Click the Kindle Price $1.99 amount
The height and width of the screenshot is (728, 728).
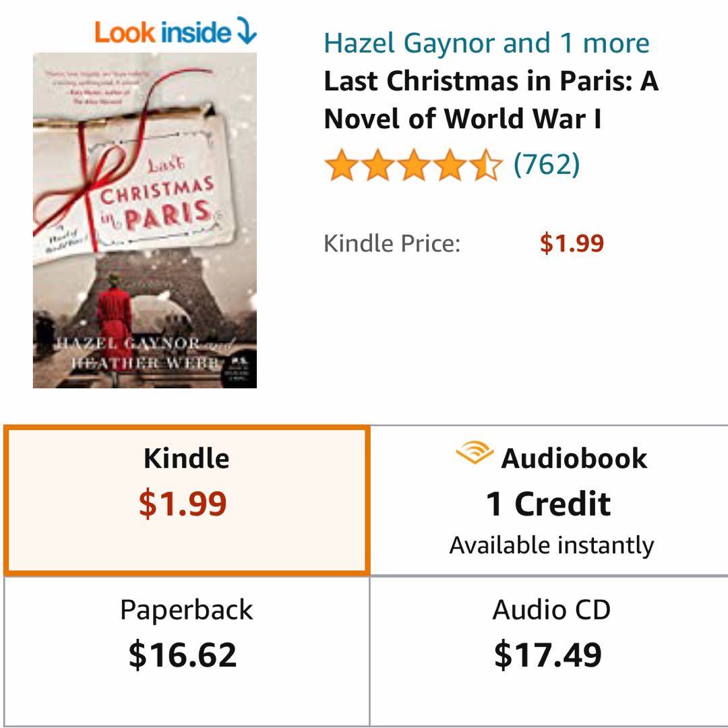(x=572, y=243)
